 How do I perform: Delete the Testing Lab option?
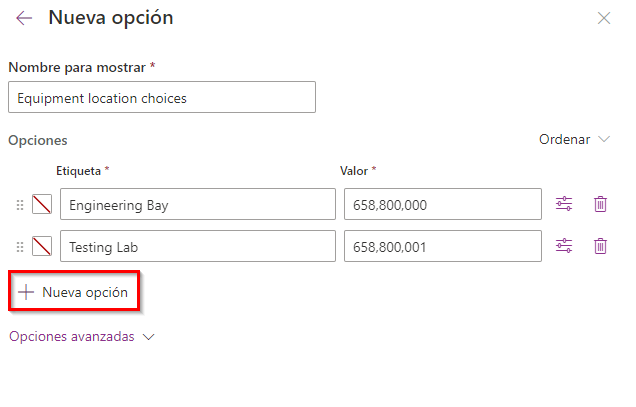pos(600,246)
